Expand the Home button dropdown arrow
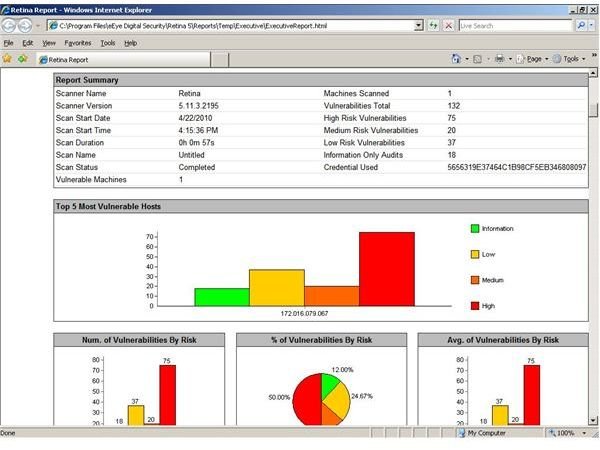 [x=467, y=59]
